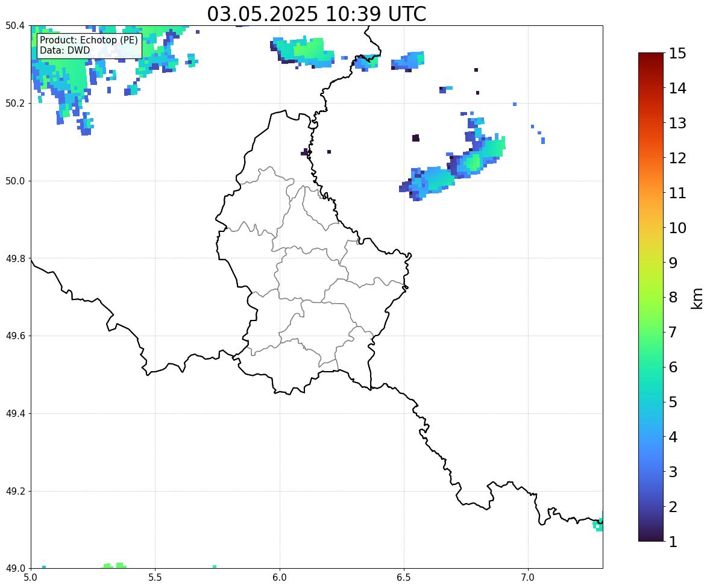Click latitude axis label 50.2

coord(16,103)
